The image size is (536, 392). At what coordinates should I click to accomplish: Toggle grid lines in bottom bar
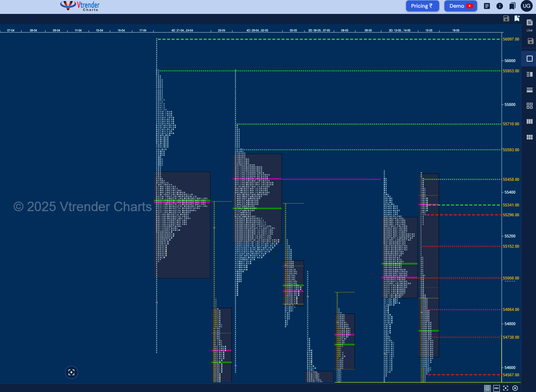(487, 388)
